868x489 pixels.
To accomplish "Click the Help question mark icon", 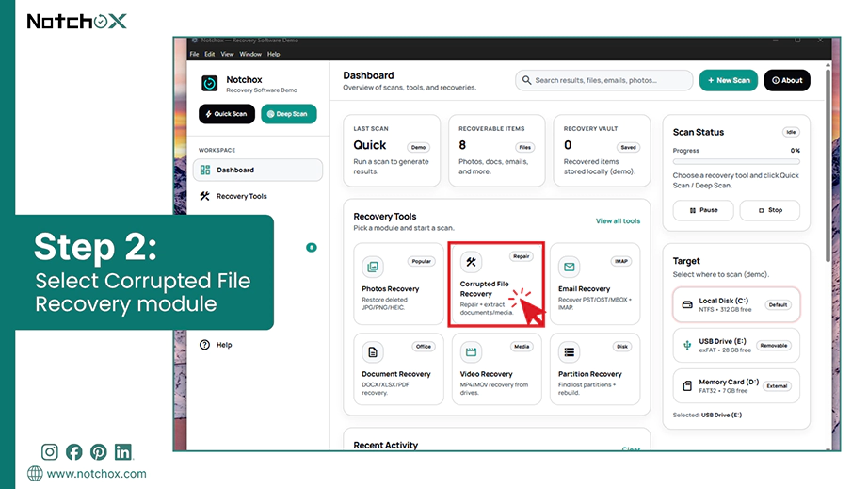I will tap(205, 345).
